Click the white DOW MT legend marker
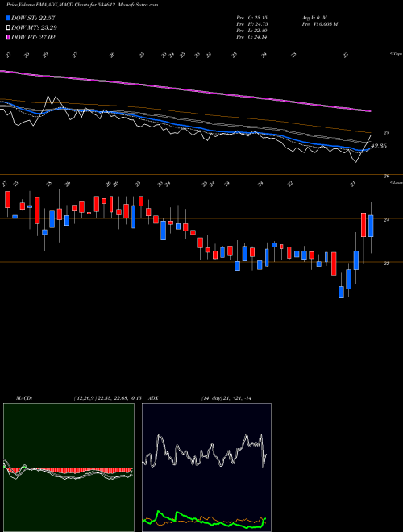The image size is (403, 532). tap(8, 28)
